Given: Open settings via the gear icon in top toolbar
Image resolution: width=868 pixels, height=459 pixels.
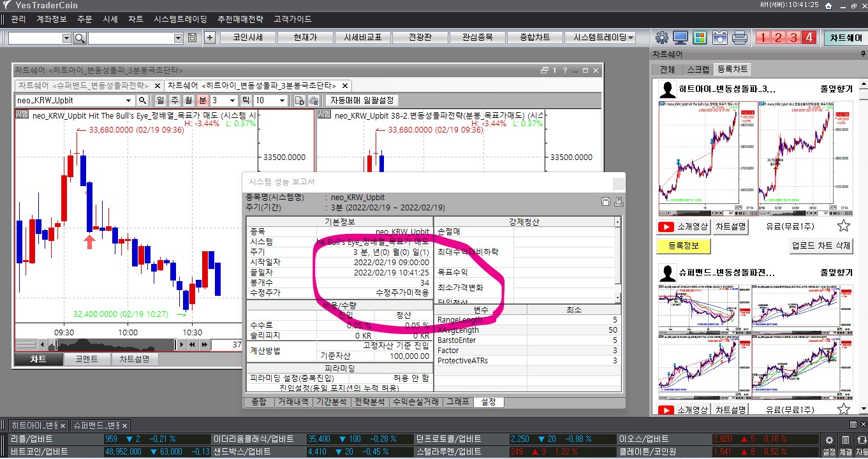Looking at the screenshot, I should (661, 38).
